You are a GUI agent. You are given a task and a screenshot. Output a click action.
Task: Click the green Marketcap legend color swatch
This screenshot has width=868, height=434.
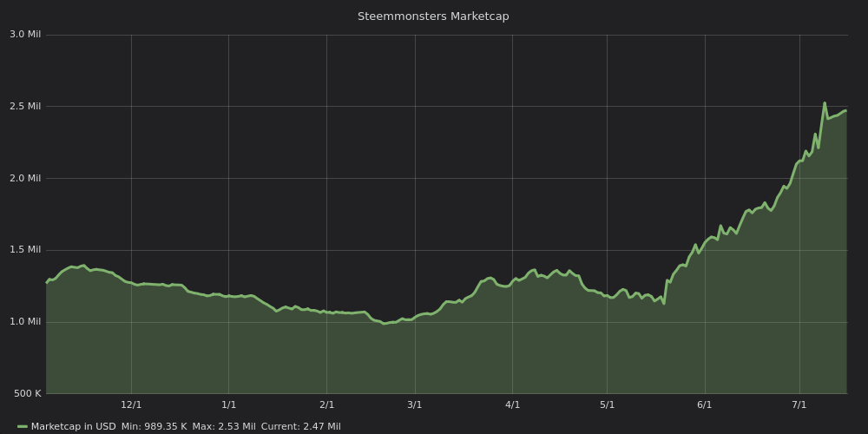23,427
